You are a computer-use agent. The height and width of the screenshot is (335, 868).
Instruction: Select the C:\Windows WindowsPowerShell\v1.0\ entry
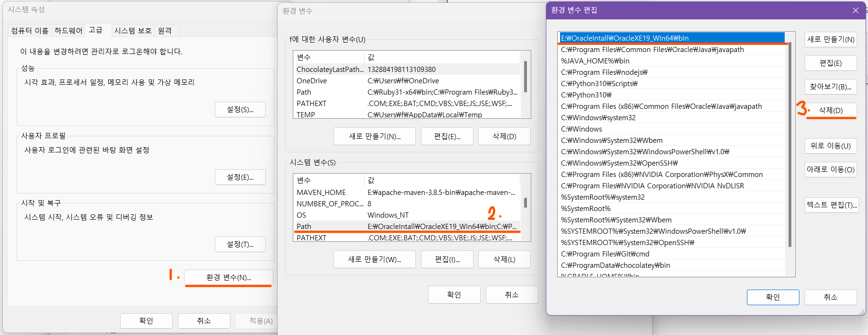672,151
